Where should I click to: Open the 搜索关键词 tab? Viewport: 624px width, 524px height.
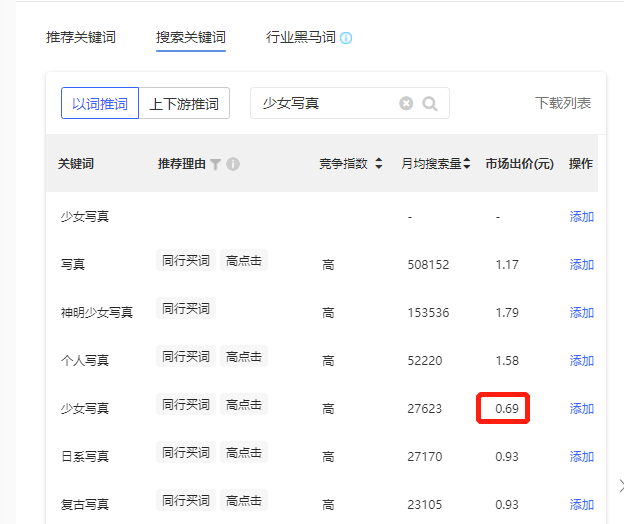point(191,38)
